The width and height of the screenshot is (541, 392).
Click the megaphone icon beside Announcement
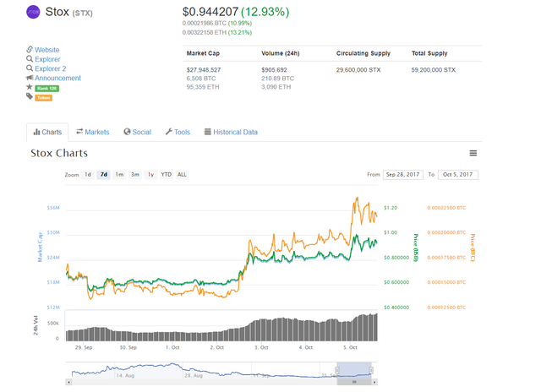coord(30,78)
